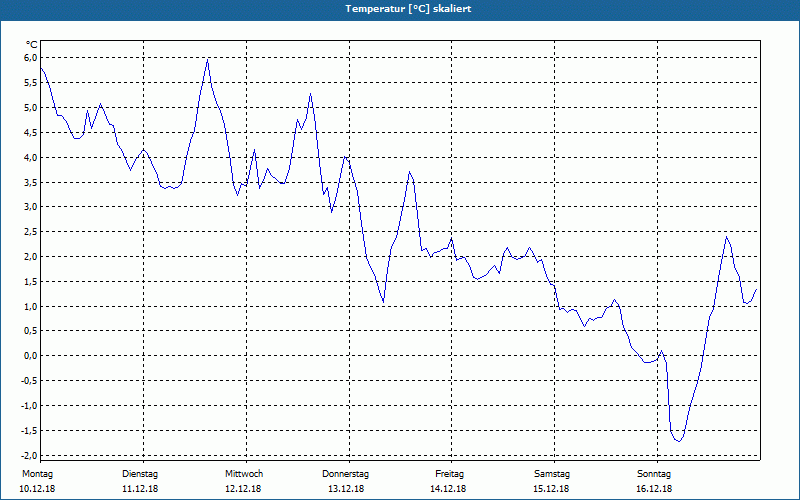Click the chart title 'Temperatur [°C] skaliert'
Screen dimensions: 800x500
(408, 9)
